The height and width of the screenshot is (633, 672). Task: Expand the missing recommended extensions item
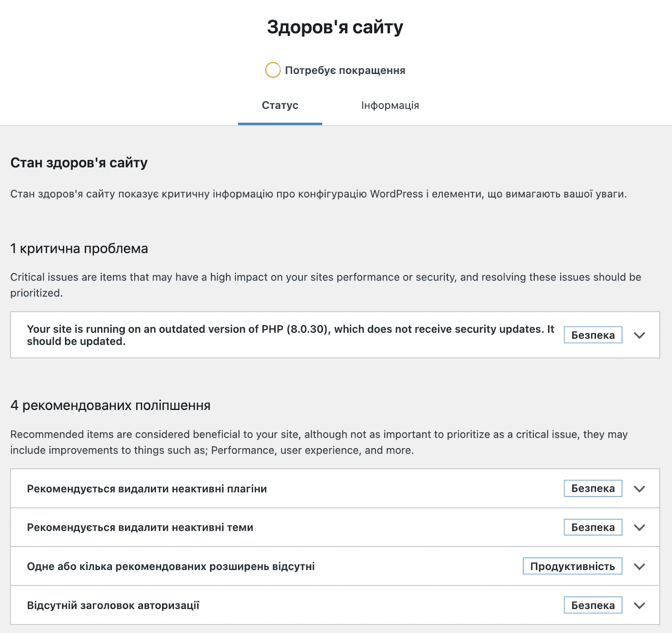point(639,566)
